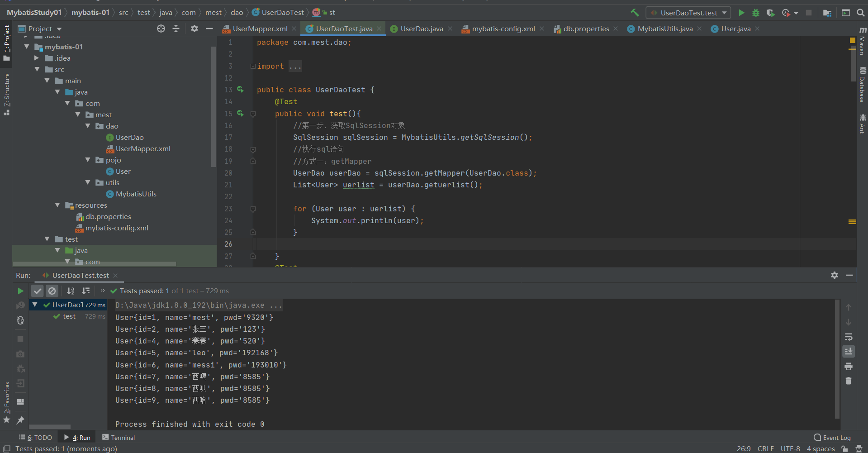The image size is (868, 453).
Task: Open the TODO tool window
Action: coord(36,437)
